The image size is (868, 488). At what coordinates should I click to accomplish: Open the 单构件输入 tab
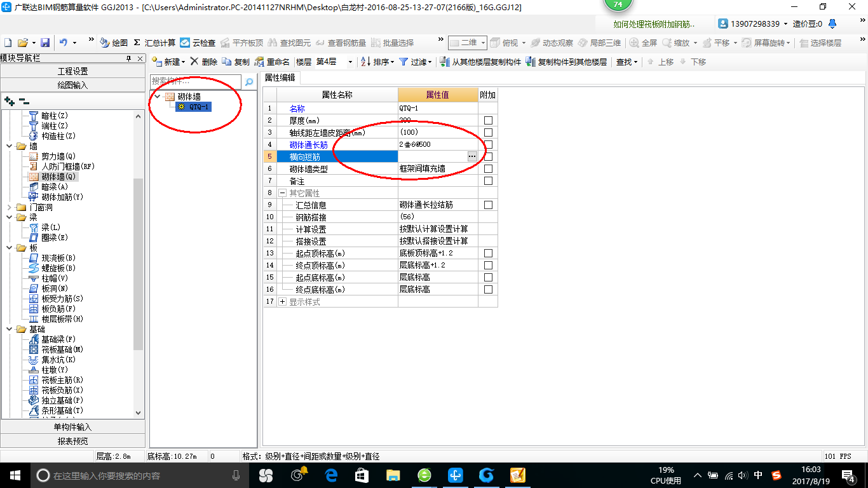point(73,427)
